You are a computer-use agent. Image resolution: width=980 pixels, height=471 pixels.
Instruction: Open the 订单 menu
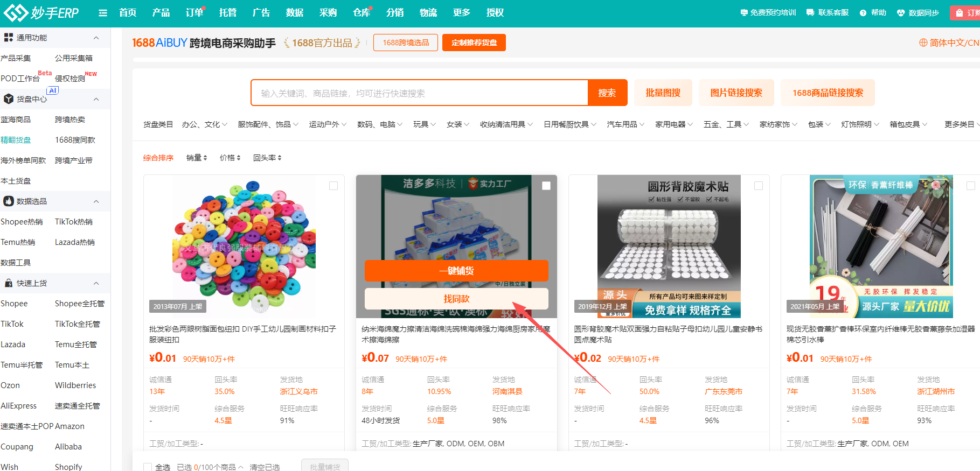tap(194, 12)
